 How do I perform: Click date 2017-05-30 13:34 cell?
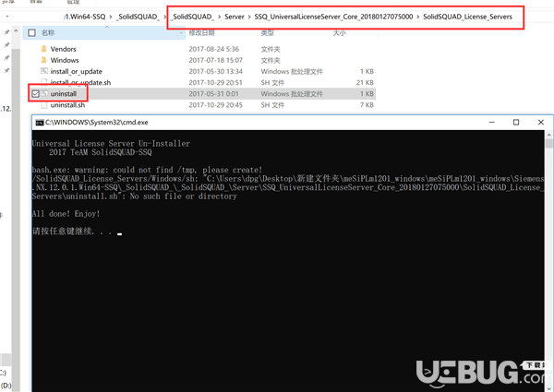click(x=215, y=71)
